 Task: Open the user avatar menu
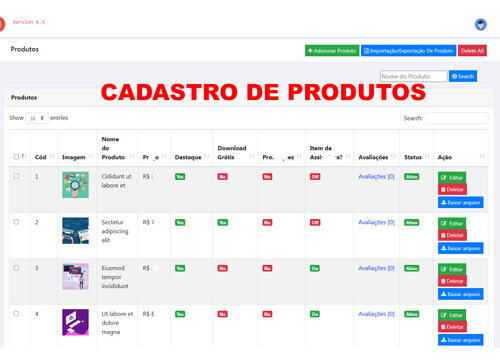point(481,24)
